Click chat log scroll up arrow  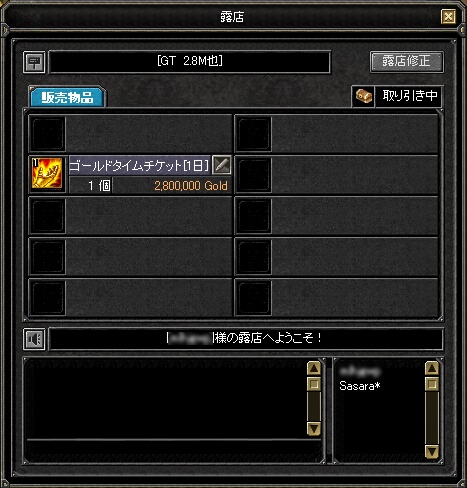point(314,369)
